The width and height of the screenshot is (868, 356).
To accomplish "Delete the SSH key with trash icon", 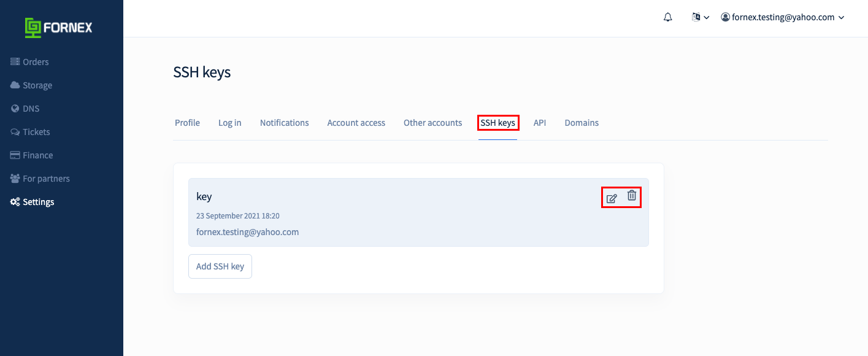I will 632,196.
